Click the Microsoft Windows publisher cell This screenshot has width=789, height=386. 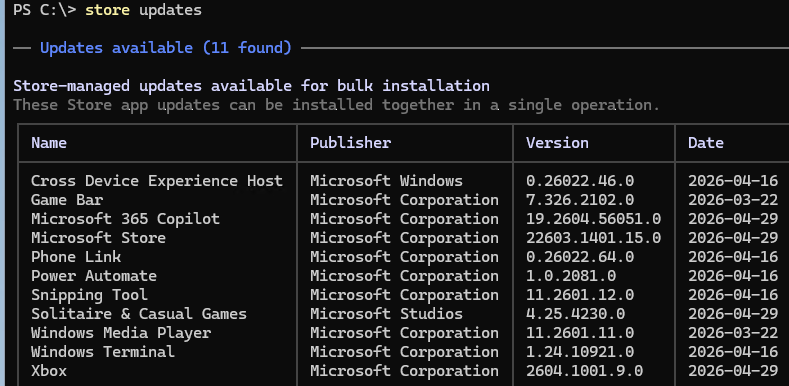(x=386, y=181)
